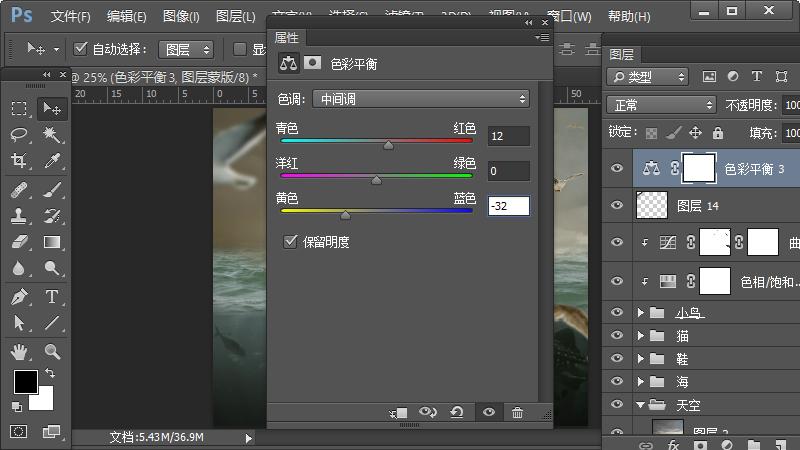Hide the 图层 14 layer
The image size is (800, 450).
pyautogui.click(x=617, y=205)
